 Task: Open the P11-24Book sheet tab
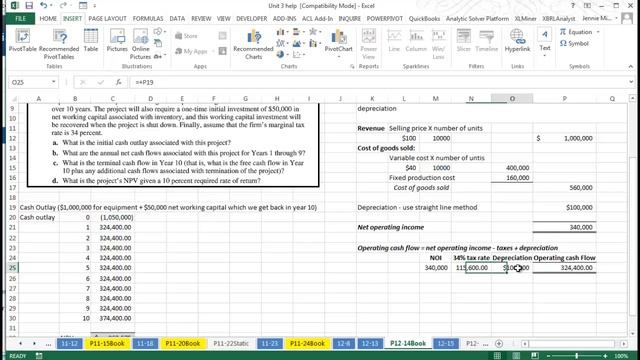pyautogui.click(x=307, y=344)
